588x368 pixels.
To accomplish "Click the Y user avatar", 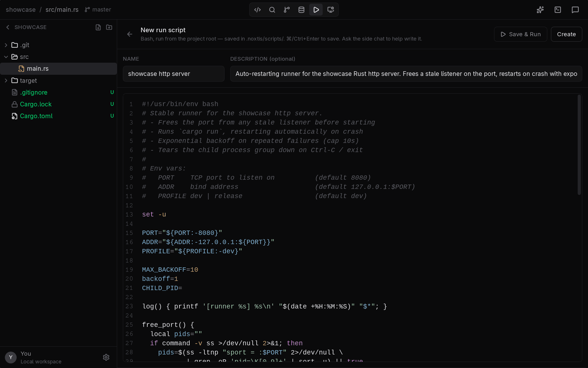I will 11,357.
